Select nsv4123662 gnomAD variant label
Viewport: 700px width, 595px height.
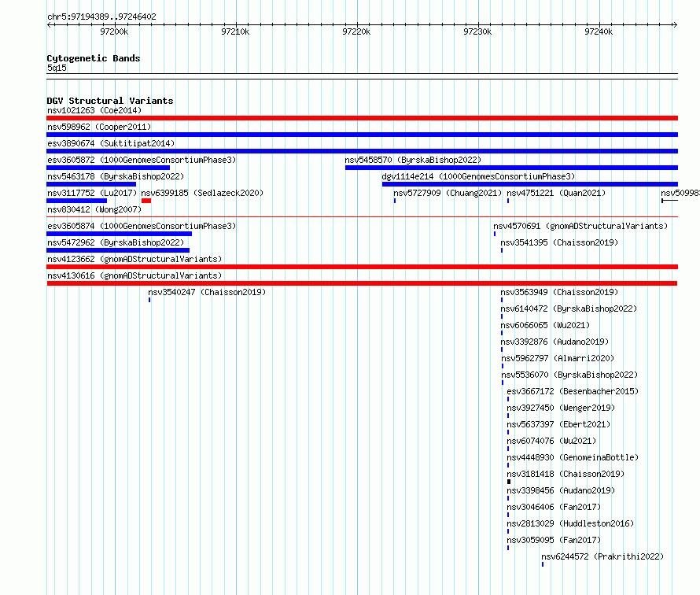coord(134,259)
